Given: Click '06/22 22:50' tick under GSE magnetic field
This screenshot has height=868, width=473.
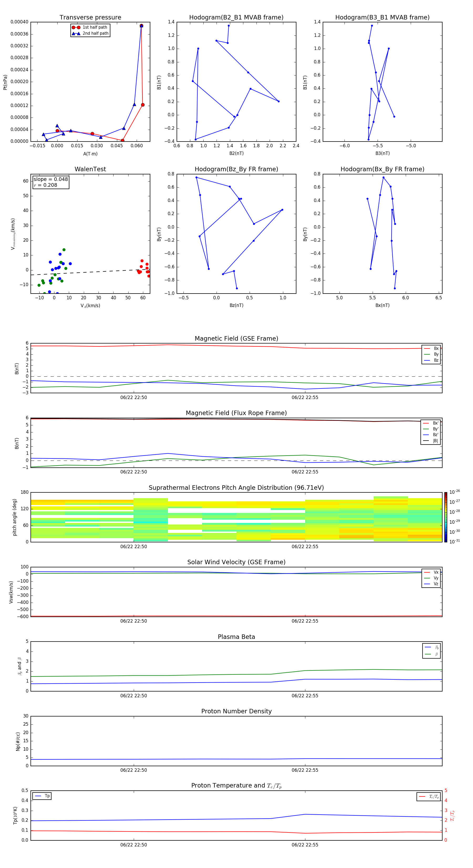Looking at the screenshot, I should [x=134, y=398].
